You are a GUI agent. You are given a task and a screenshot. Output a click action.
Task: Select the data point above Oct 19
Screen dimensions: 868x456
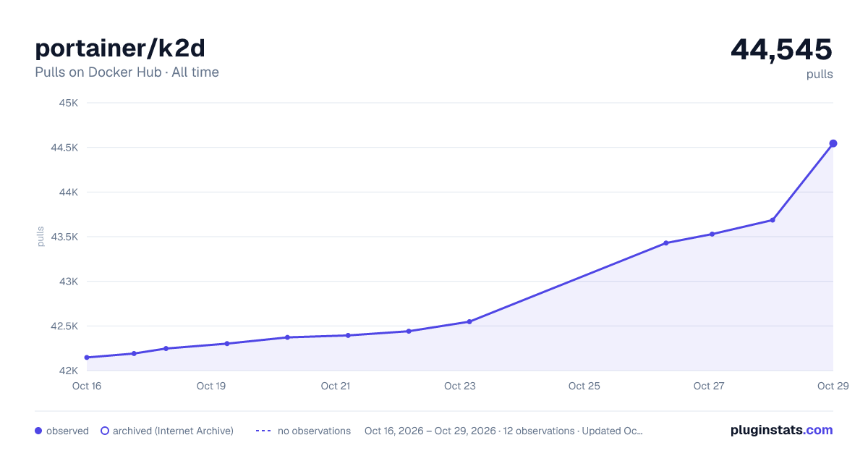226,344
